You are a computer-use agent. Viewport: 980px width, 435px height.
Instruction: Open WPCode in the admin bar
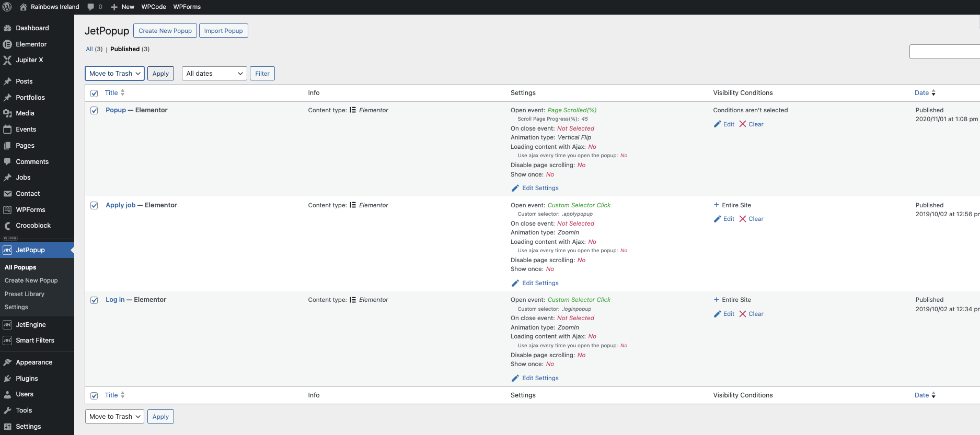click(154, 7)
